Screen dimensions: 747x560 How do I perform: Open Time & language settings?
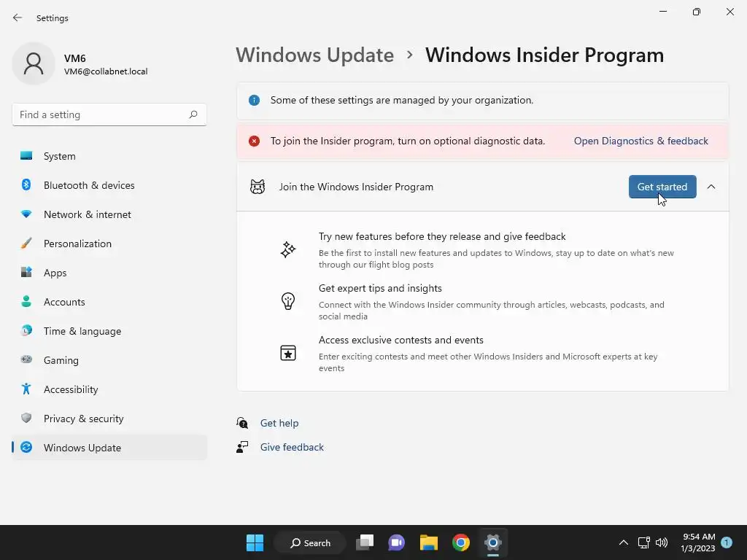pyautogui.click(x=109, y=331)
